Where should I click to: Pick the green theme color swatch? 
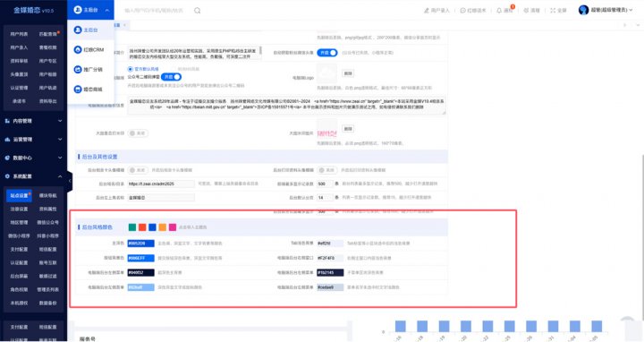point(132,227)
